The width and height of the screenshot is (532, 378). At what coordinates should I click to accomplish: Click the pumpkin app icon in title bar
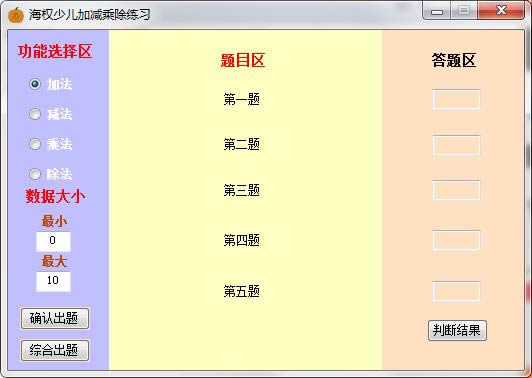tap(15, 15)
